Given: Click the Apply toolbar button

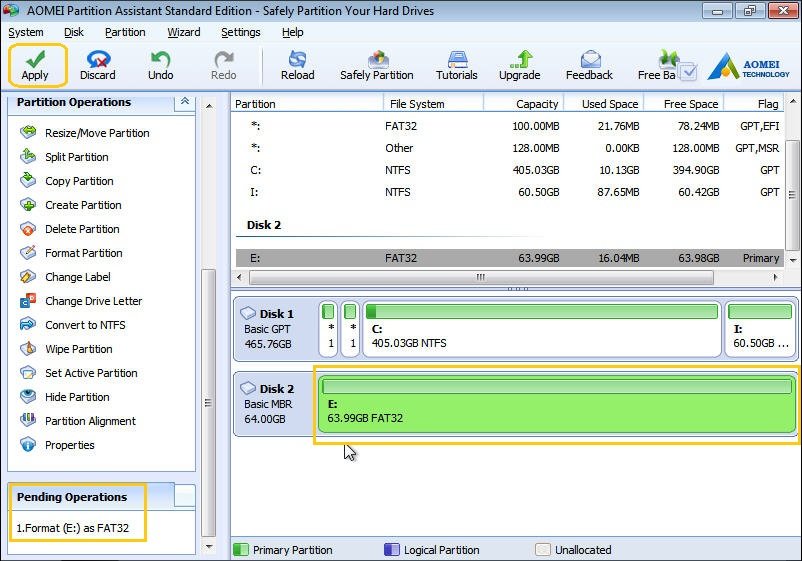Looking at the screenshot, I should pos(35,65).
